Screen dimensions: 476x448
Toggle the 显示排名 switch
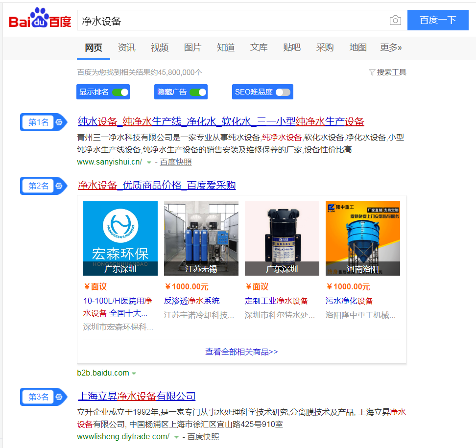pos(120,92)
